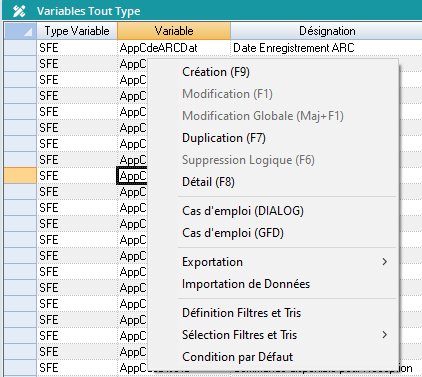Expand the Exportation submenu arrow
422x377 pixels.
pyautogui.click(x=385, y=262)
